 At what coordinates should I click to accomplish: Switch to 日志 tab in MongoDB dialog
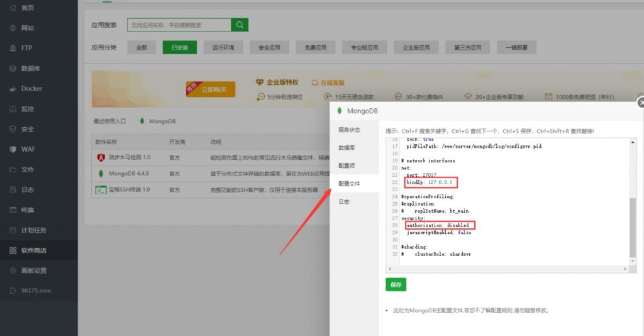[x=354, y=202]
